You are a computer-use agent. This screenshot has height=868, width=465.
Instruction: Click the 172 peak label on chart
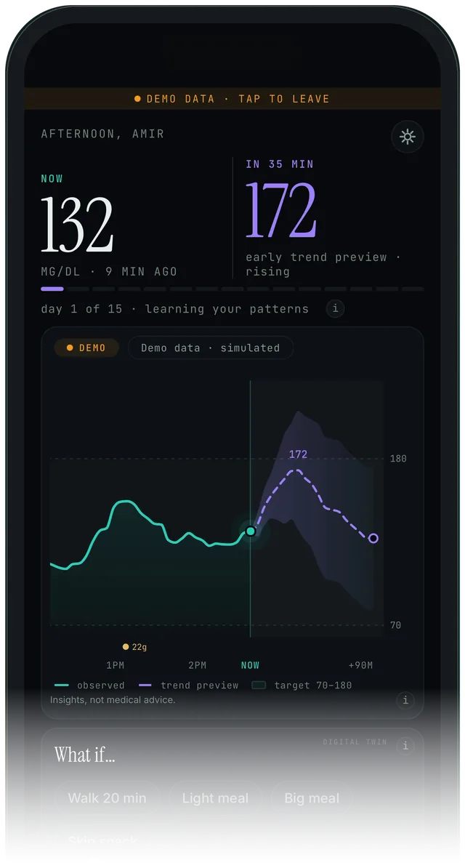point(298,454)
